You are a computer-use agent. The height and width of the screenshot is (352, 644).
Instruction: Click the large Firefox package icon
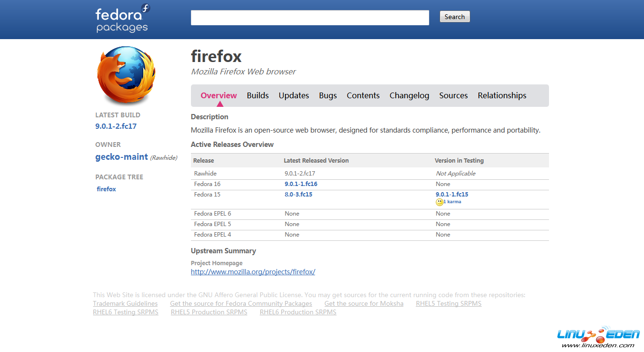[127, 75]
